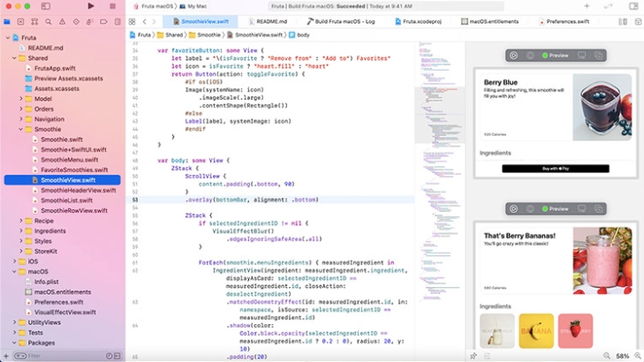This screenshot has width=644, height=362.
Task: Open the symbol navigator
Action: (34, 22)
